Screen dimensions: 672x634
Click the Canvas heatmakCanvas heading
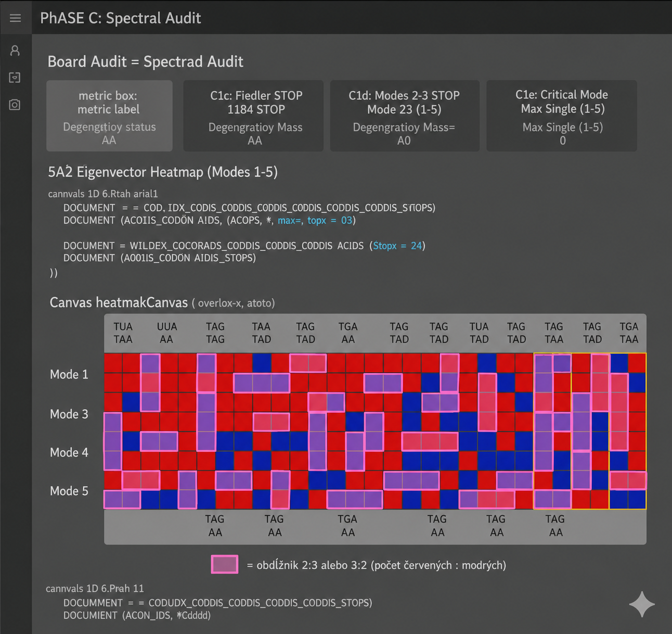click(119, 302)
